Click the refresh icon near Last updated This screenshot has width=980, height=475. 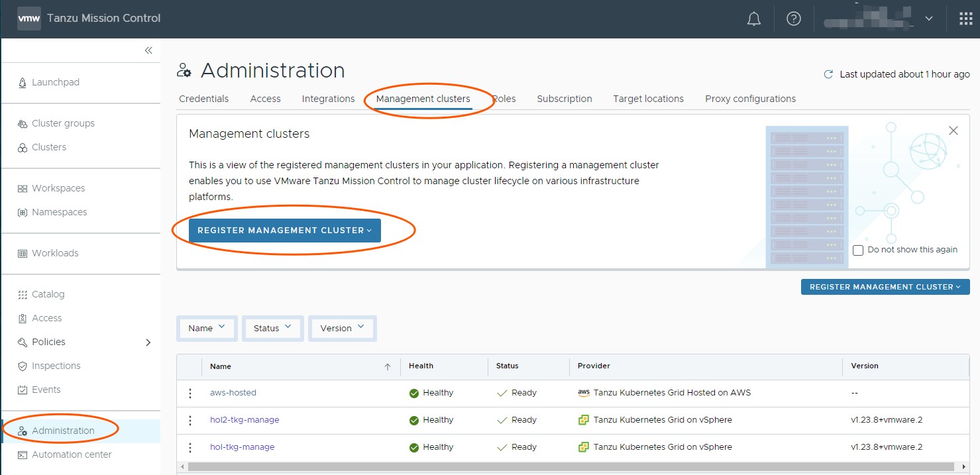tap(828, 74)
